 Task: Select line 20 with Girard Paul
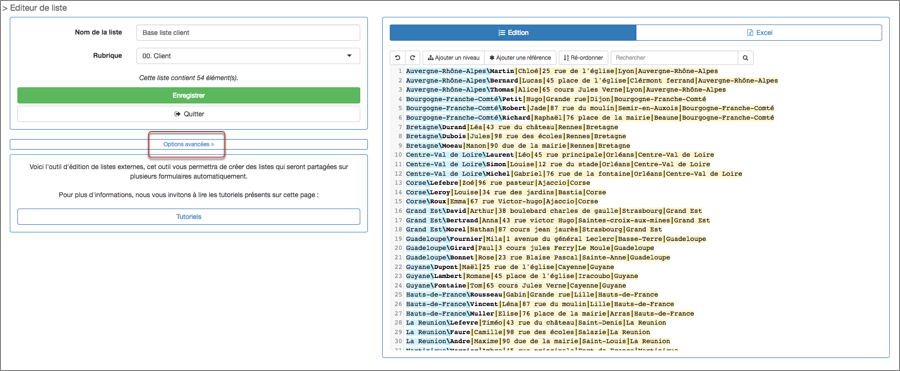[x=530, y=248]
